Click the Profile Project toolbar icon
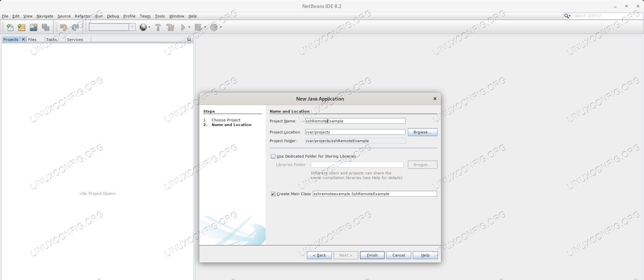 pos(214,27)
